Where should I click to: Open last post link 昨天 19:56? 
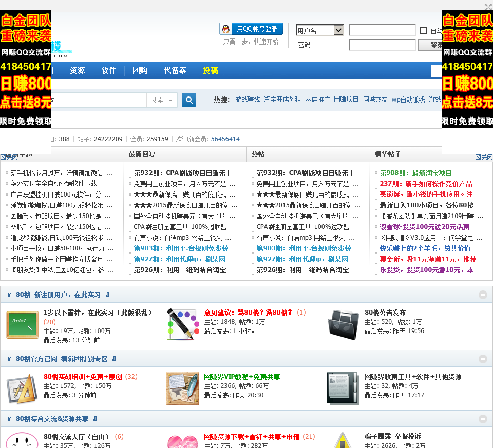tap(407, 331)
